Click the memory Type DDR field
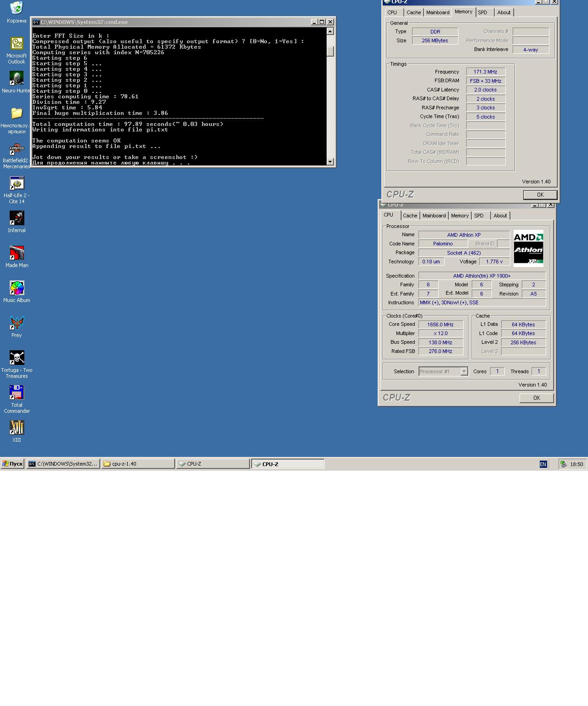The image size is (588, 706). point(435,32)
